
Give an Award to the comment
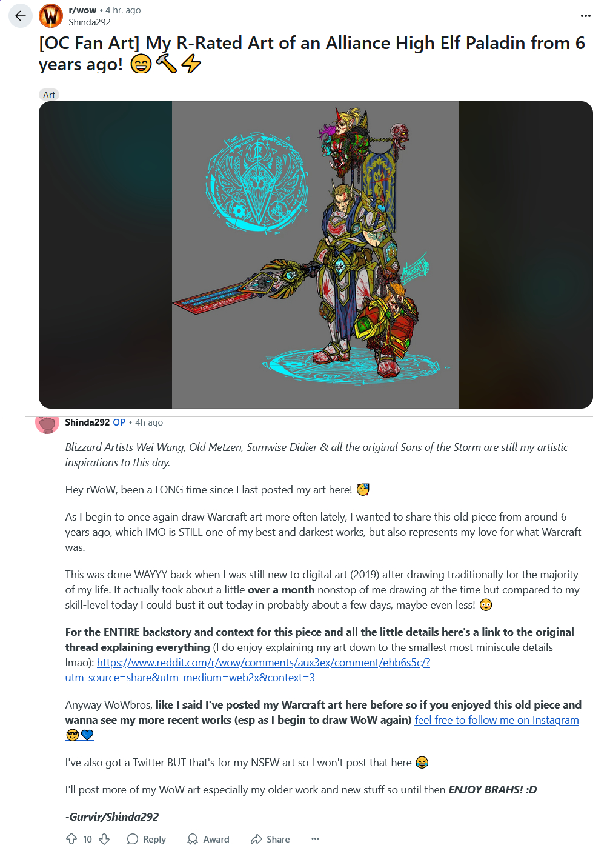tap(208, 839)
